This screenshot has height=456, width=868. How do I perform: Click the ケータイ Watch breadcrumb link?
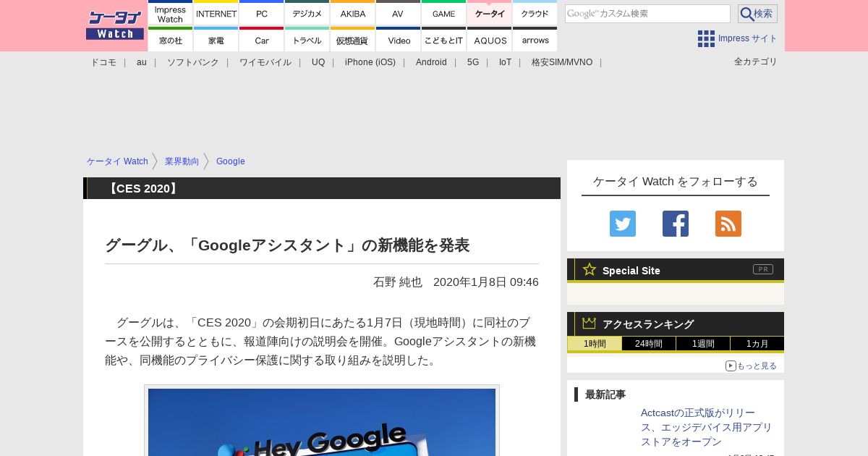coord(117,161)
